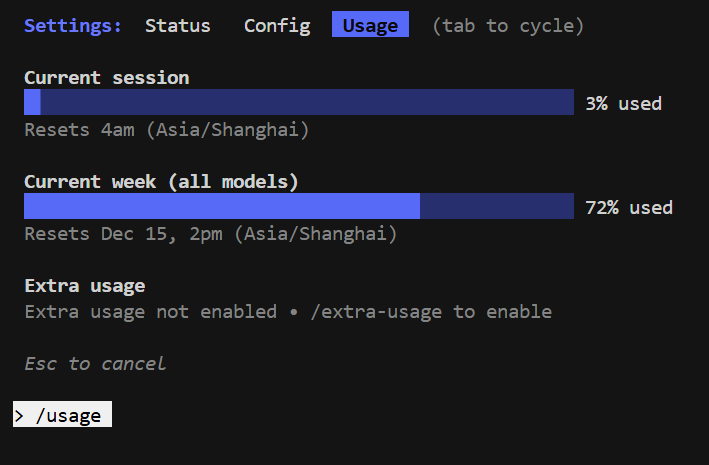Image resolution: width=709 pixels, height=465 pixels.
Task: Click the Extra usage heading
Action: point(84,286)
